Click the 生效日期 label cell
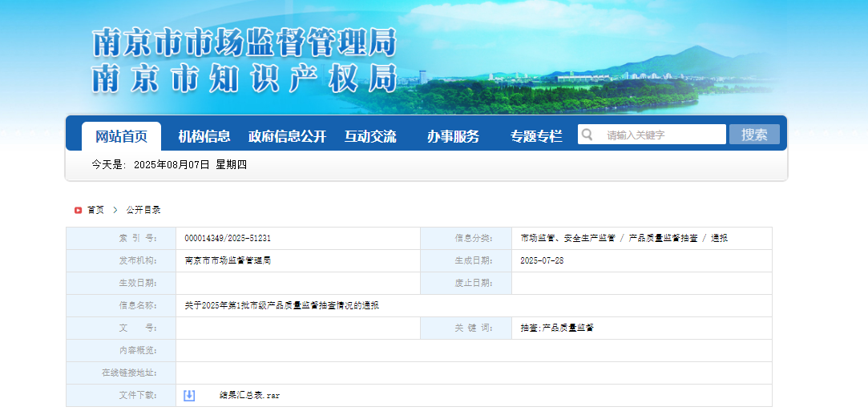 tap(121, 284)
